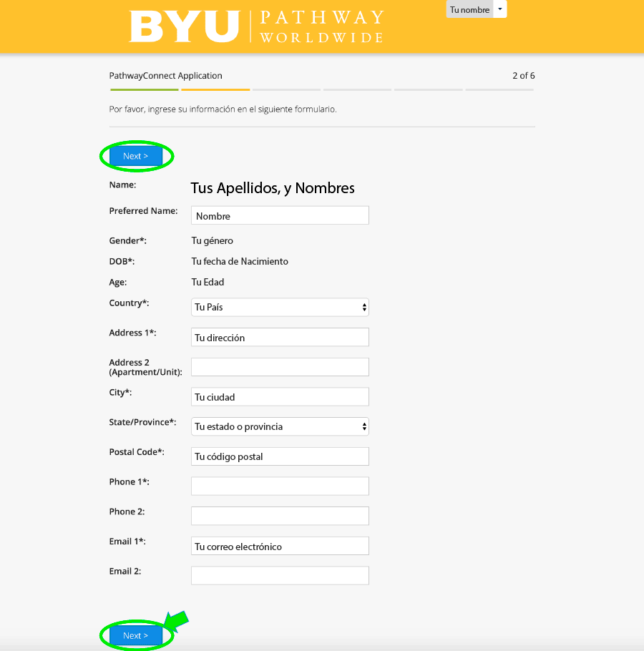Expand the Country dropdown
Viewport: 644px width, 651px height.
coord(280,308)
